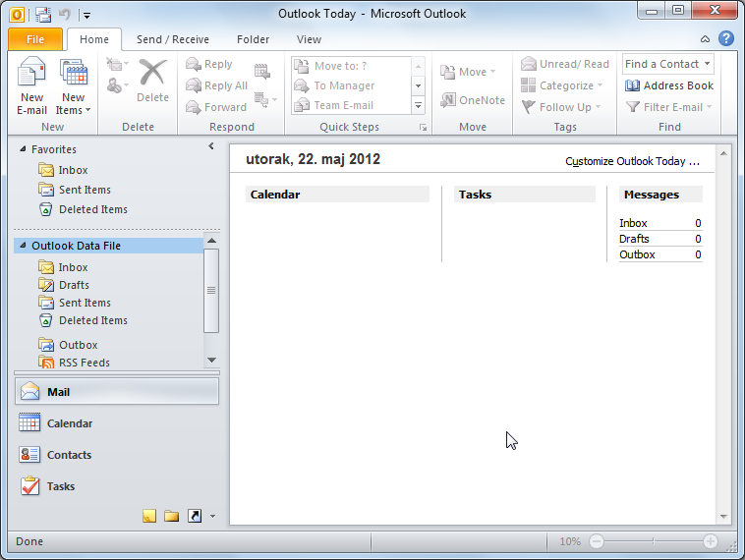Open the Filter E-mail dropdown
The image size is (745, 560).
pos(669,107)
